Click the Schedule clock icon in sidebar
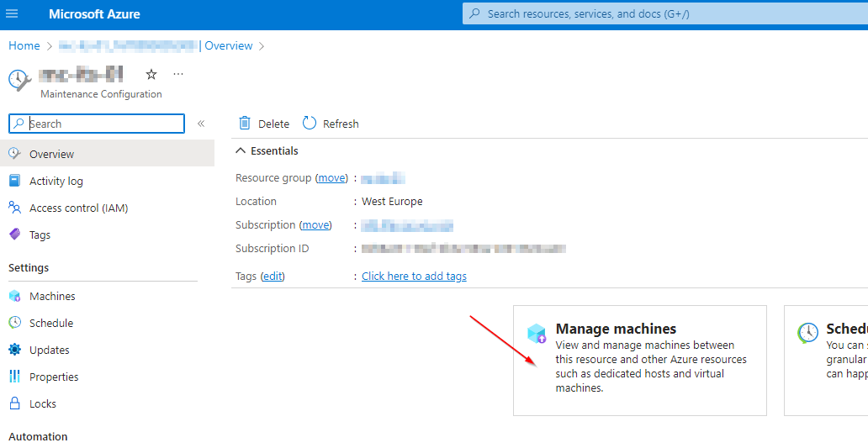This screenshot has width=868, height=448. point(15,323)
